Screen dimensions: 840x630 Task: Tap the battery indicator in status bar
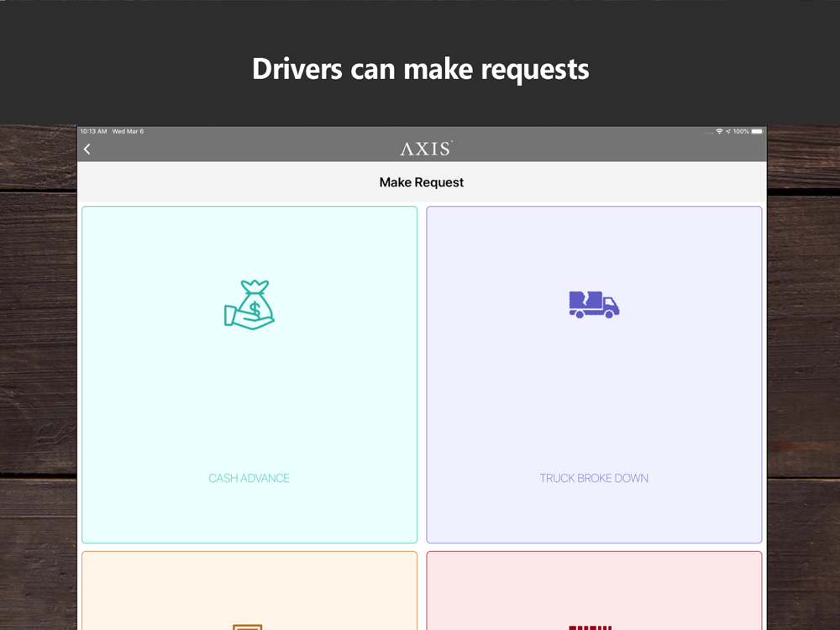coord(757,131)
